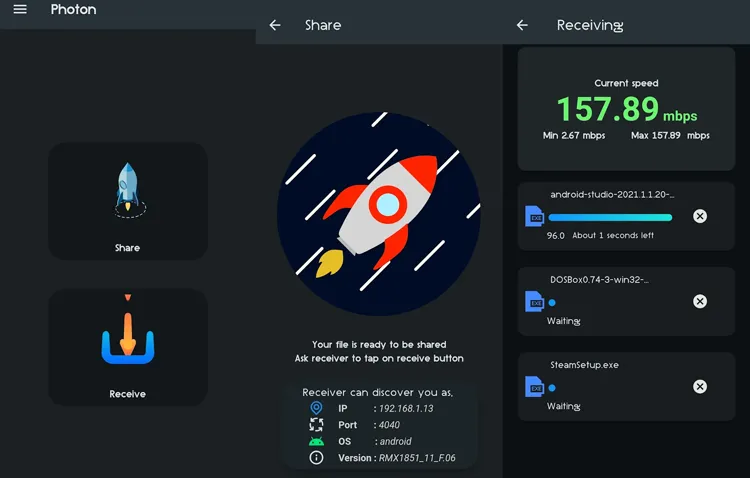
Task: Click the 96.0 progress percentage
Action: (556, 235)
